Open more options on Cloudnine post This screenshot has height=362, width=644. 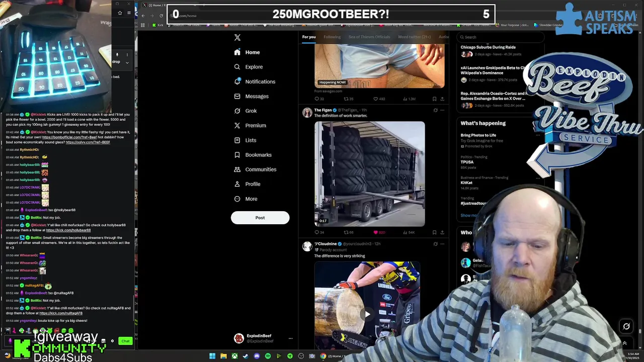[x=442, y=244]
